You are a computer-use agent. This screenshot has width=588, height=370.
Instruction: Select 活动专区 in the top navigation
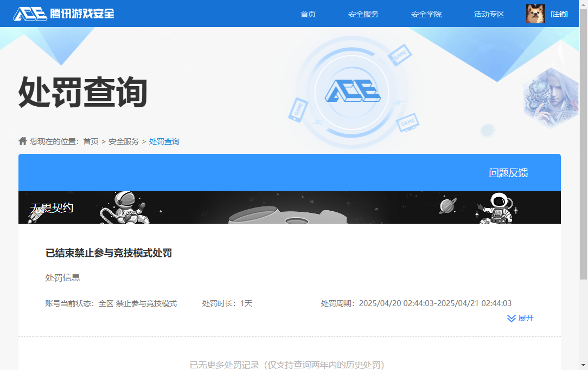point(489,14)
